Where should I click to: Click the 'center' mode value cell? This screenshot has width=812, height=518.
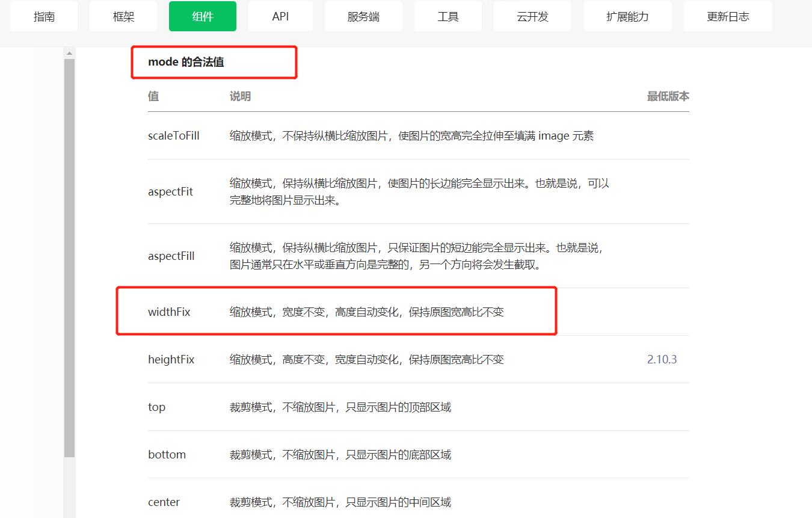click(x=164, y=502)
